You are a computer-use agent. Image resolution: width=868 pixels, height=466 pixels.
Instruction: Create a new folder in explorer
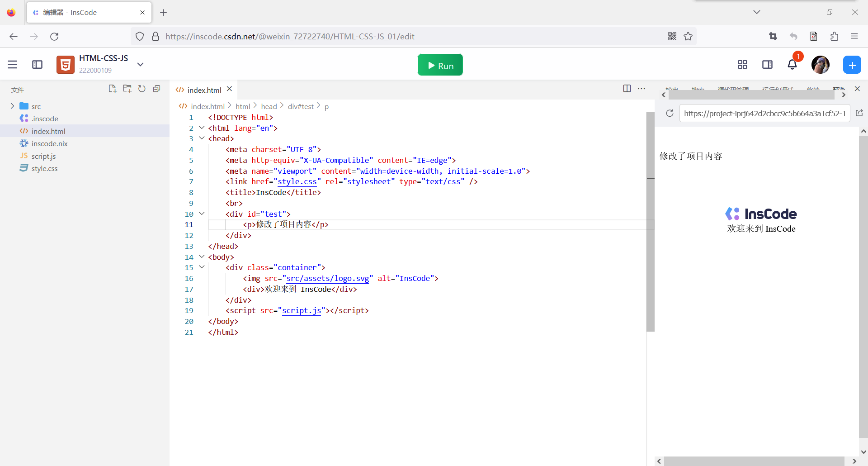(x=127, y=89)
